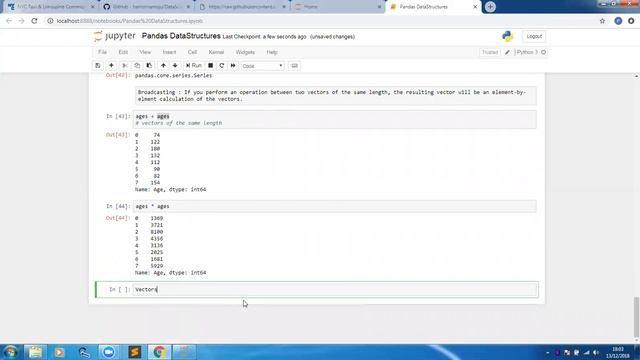Click the kernel idle circle indicator

(543, 52)
